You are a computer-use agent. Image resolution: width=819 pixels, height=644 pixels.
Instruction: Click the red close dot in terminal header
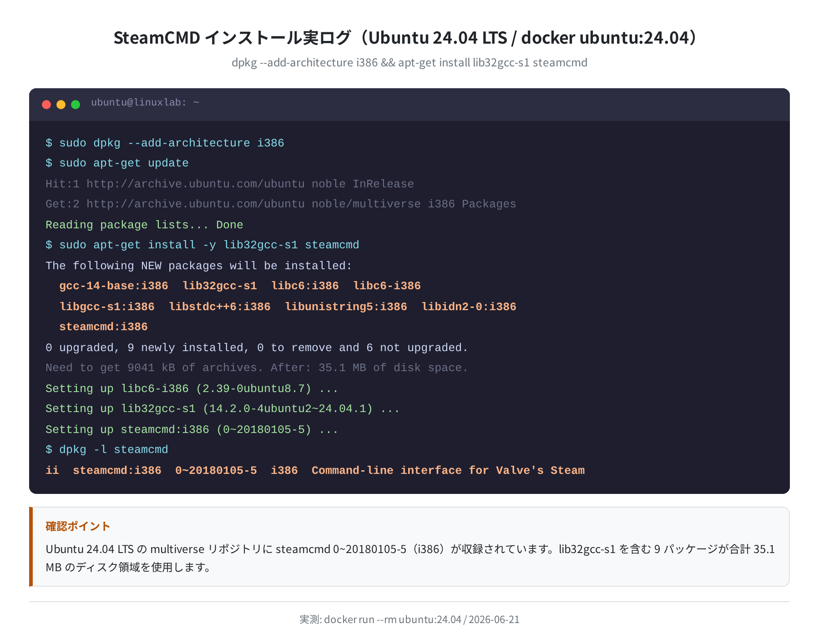(46, 105)
